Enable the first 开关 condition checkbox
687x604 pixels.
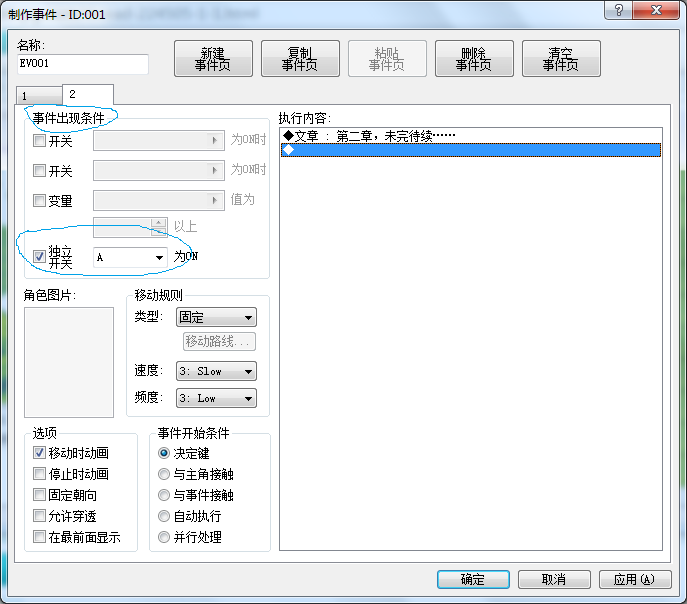(x=39, y=141)
